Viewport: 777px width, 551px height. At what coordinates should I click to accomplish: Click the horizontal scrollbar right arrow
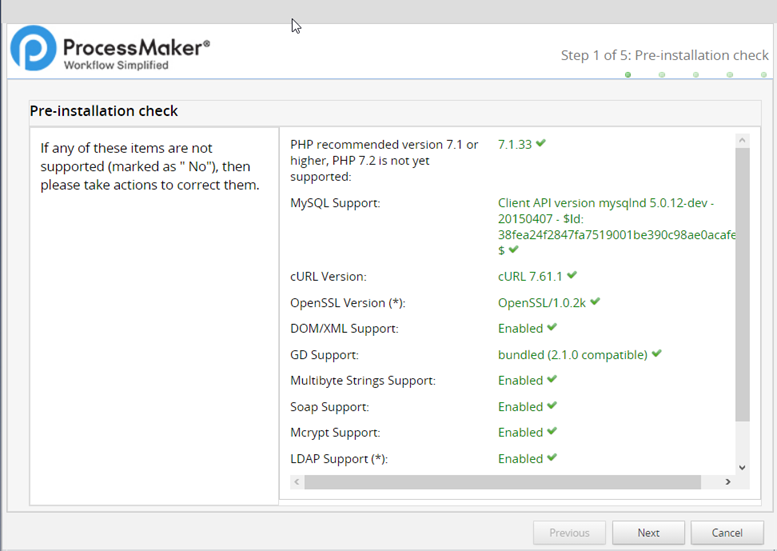726,482
